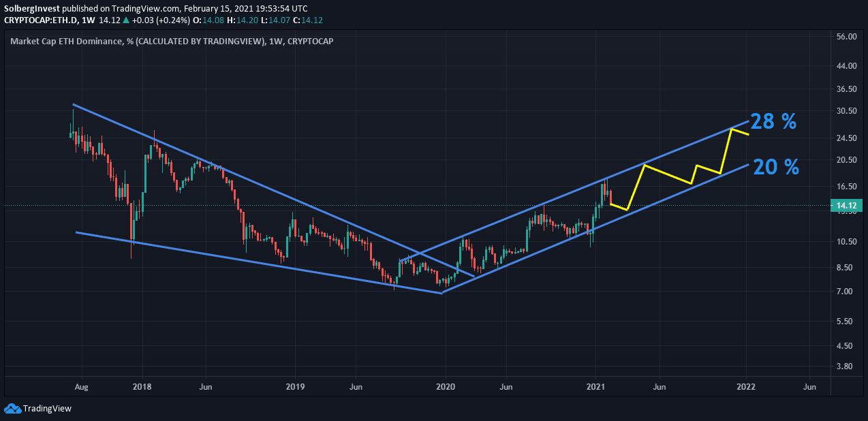Click the 16.50 price axis label
Screen dimensions: 868x421
click(x=846, y=187)
